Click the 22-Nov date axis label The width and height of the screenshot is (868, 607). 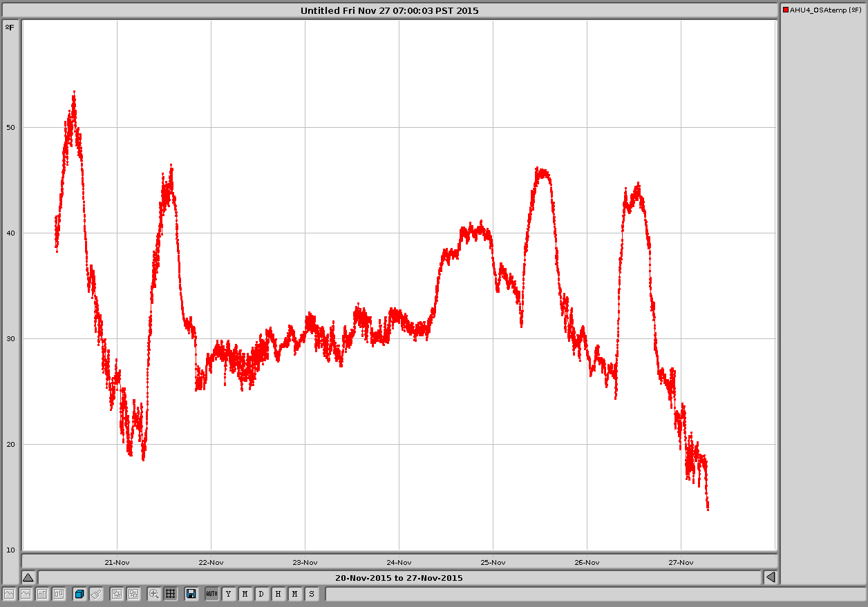211,562
